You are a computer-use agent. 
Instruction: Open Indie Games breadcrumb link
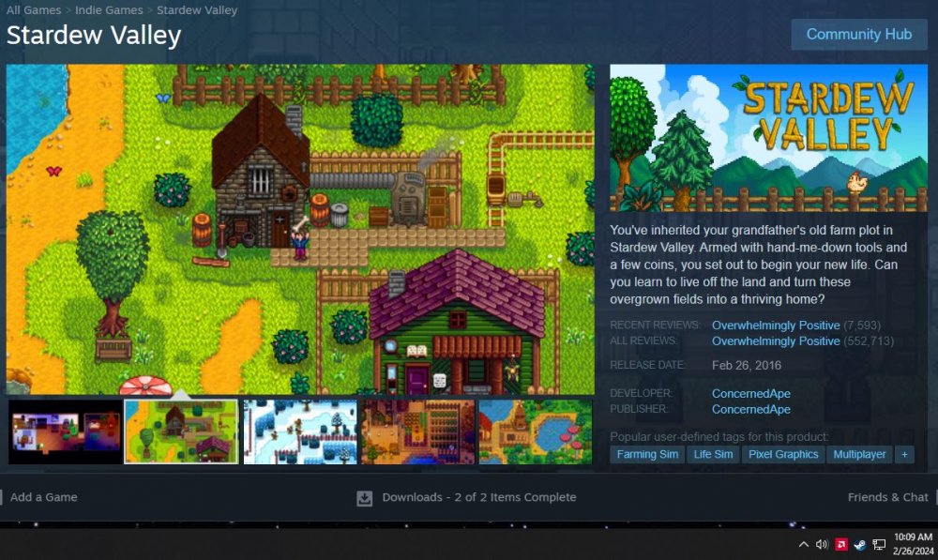109,10
